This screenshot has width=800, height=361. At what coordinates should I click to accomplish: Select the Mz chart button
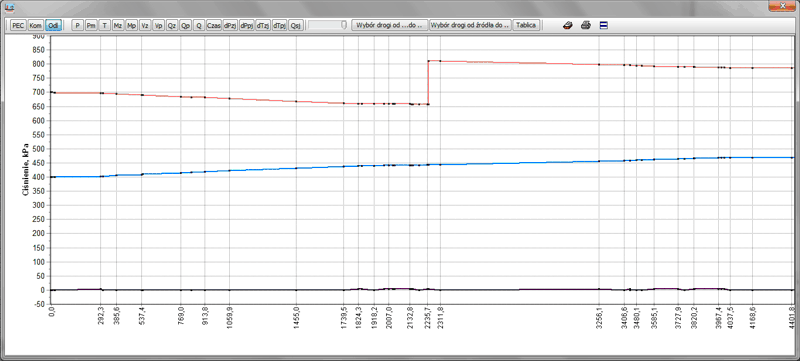[x=118, y=25]
